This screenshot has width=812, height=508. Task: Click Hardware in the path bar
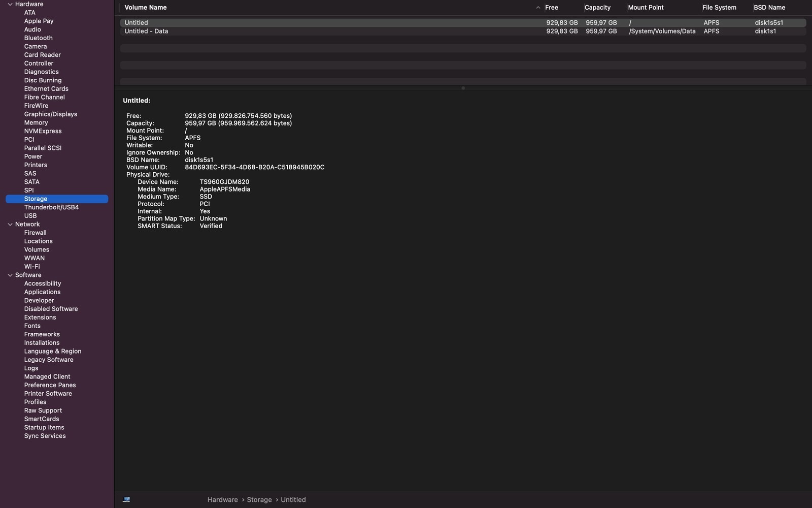(x=222, y=500)
